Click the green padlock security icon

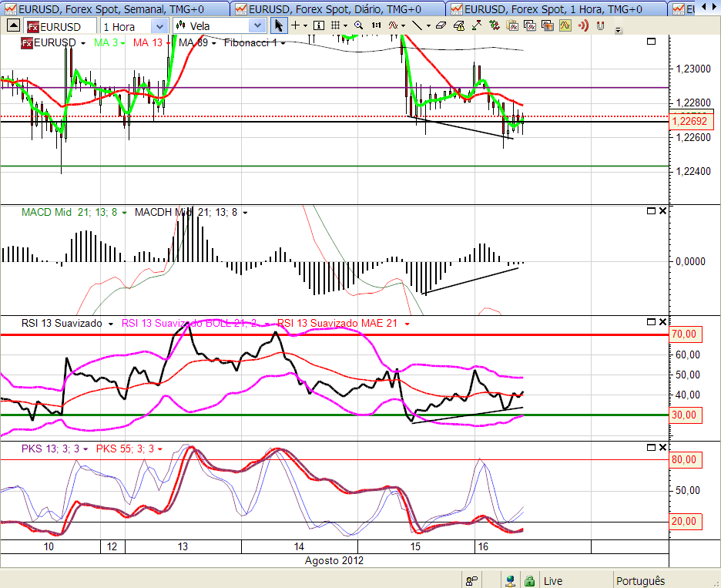point(530,581)
